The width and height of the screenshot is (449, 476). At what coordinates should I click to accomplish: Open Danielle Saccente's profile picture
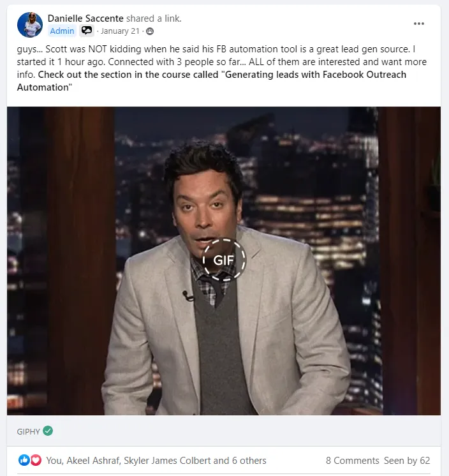pyautogui.click(x=30, y=25)
